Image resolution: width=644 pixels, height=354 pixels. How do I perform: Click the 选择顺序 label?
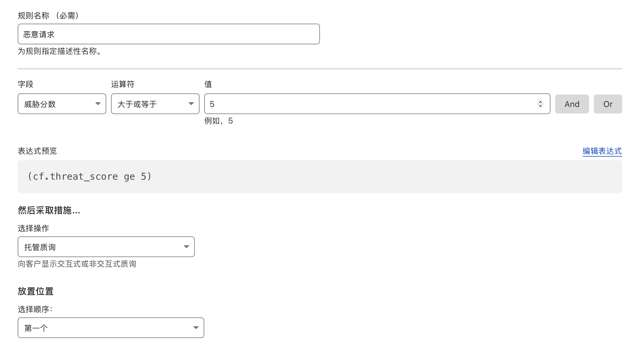pos(35,309)
